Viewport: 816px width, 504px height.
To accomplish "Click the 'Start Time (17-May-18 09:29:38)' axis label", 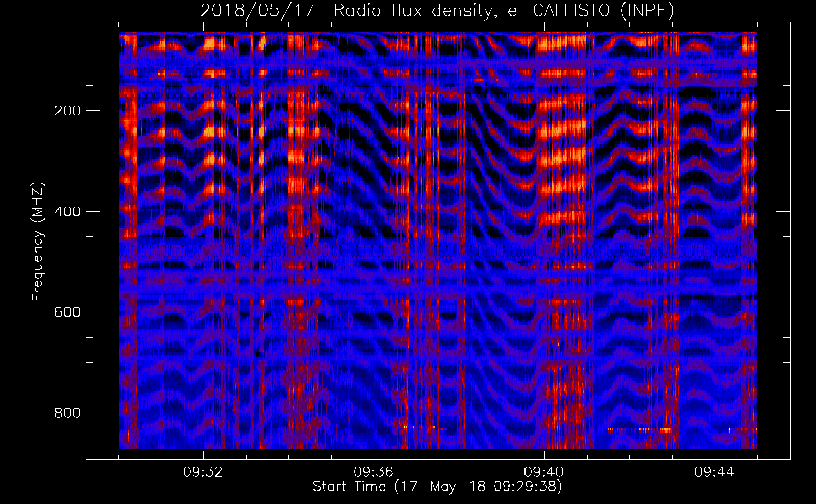I will pyautogui.click(x=437, y=487).
